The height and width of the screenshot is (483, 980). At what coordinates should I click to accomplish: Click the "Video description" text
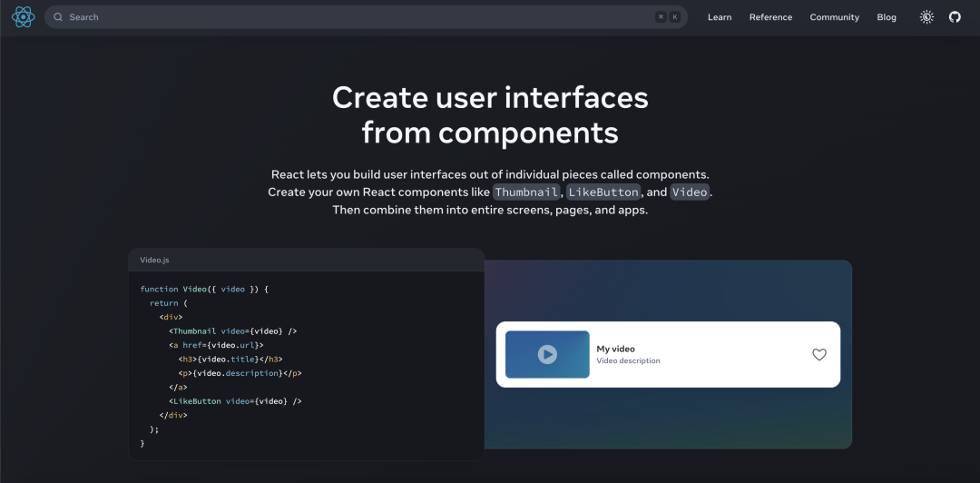[x=628, y=361]
